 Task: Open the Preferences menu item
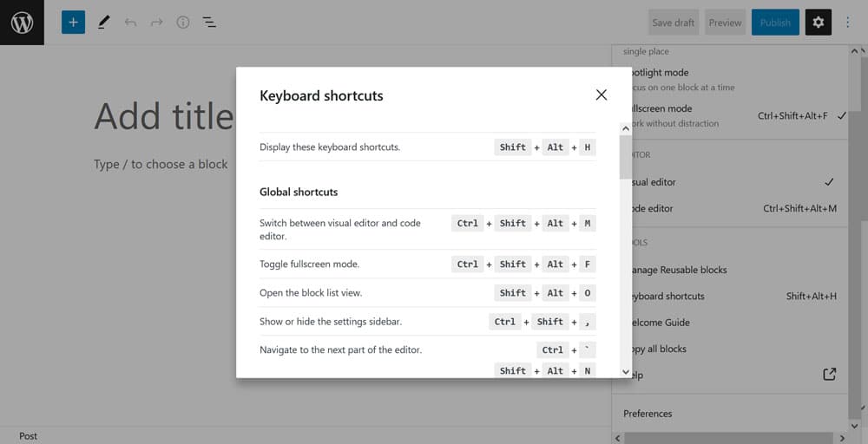pos(649,414)
